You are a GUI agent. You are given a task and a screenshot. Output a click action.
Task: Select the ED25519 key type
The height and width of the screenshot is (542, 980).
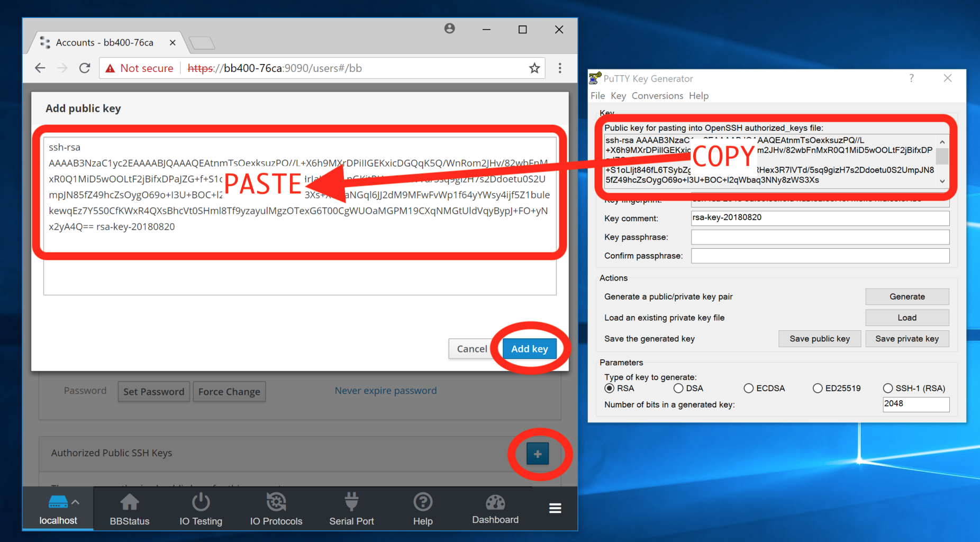coord(818,389)
